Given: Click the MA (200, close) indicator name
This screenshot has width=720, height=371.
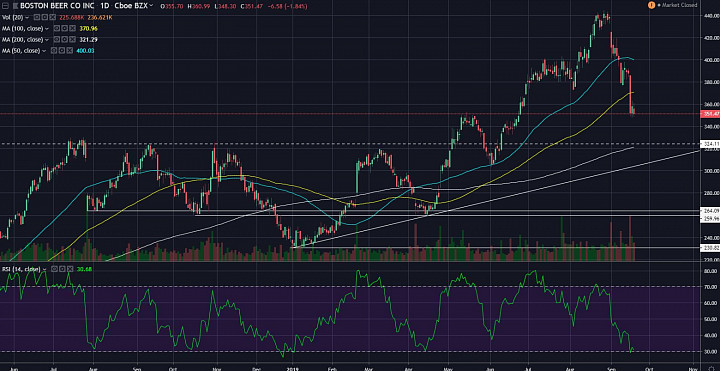Looking at the screenshot, I should (22, 39).
